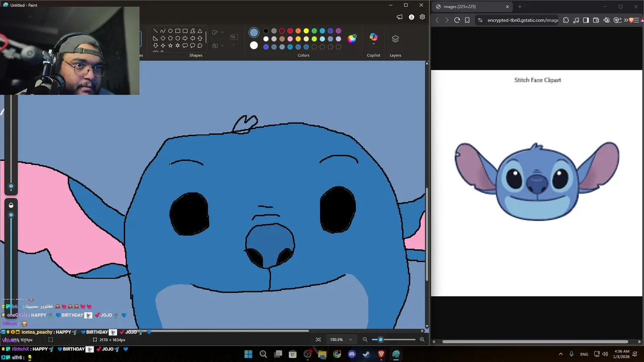Screen dimensions: 644x362
Task: Bookmark the page in browser
Action: [x=467, y=20]
